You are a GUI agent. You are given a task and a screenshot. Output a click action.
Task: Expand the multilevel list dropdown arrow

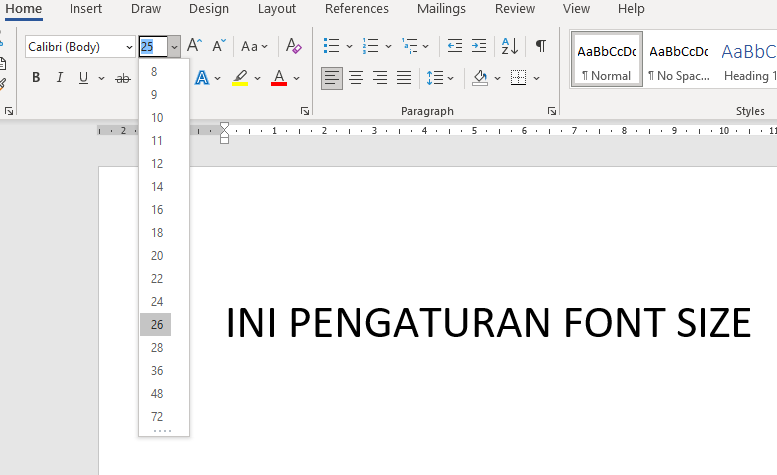pos(425,47)
